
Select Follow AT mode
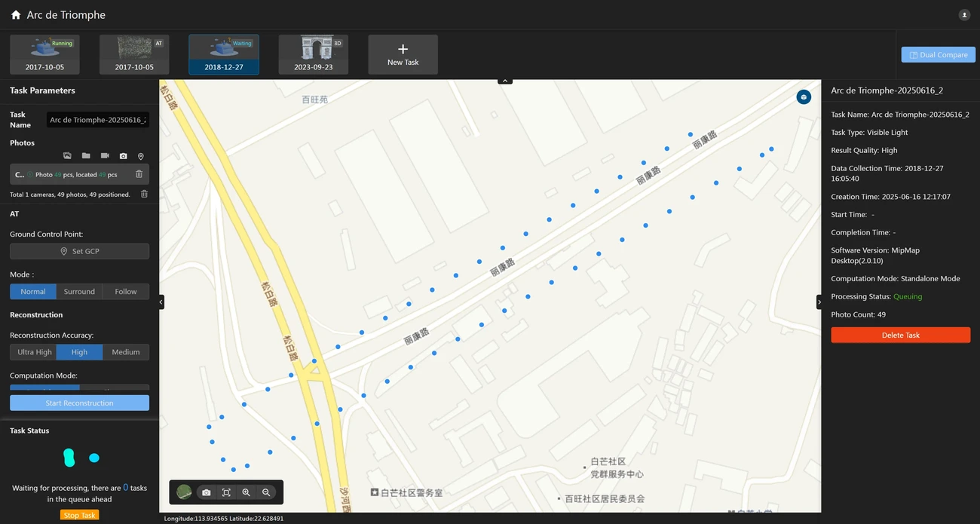[x=126, y=292]
